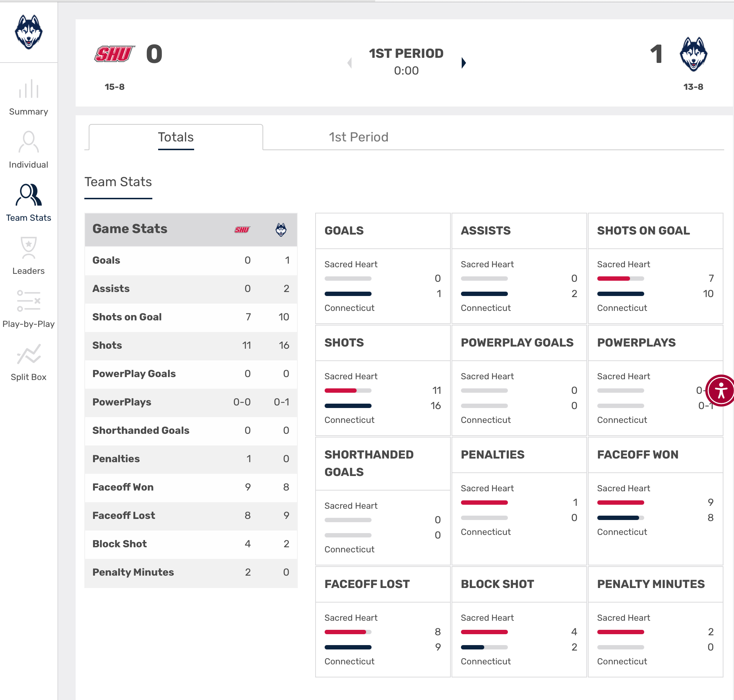Click the GOALS card heading

(344, 231)
